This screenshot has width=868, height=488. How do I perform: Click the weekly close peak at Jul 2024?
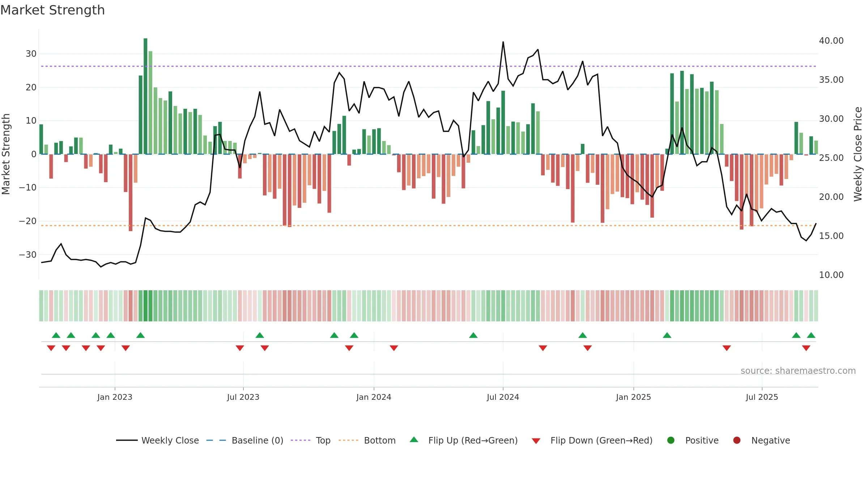pyautogui.click(x=503, y=42)
